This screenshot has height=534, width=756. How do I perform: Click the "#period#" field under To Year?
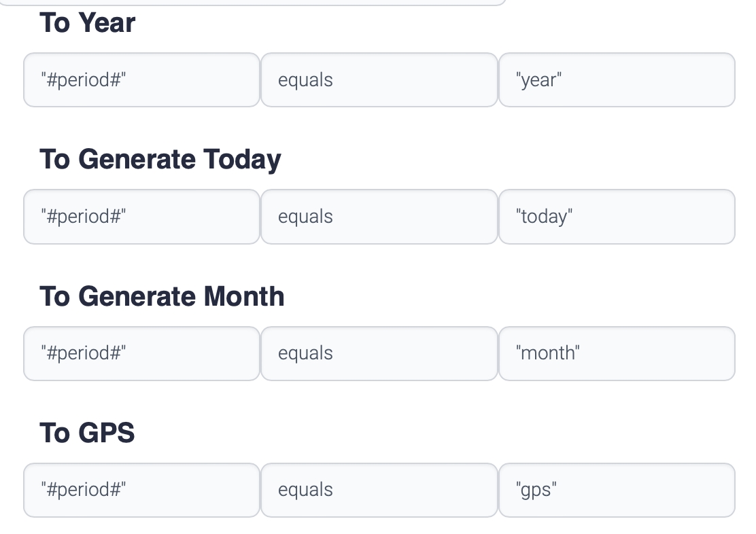point(141,80)
